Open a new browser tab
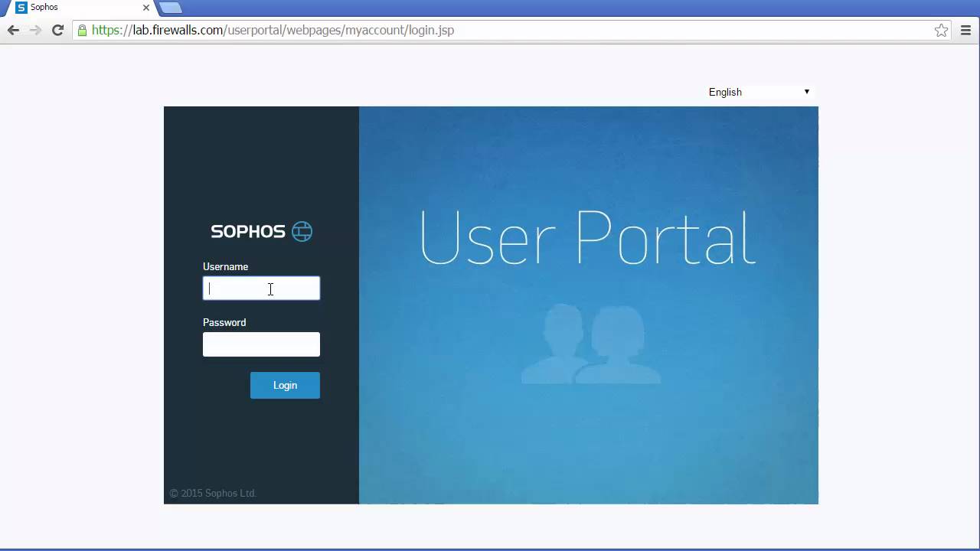Viewport: 980px width, 551px height. [170, 8]
